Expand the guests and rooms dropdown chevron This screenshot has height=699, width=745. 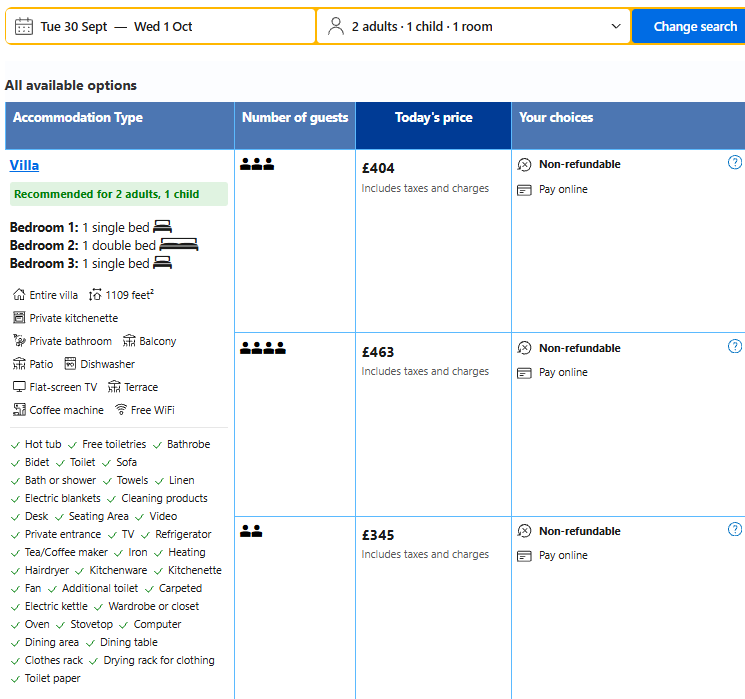coord(616,26)
